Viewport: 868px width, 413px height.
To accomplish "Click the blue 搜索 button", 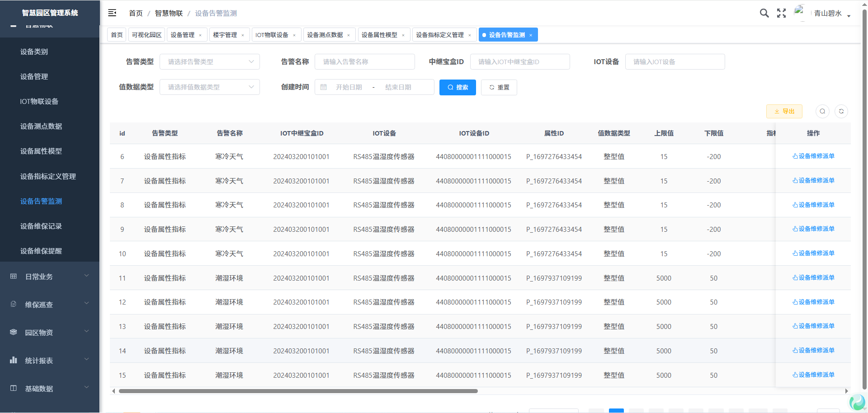I will point(458,87).
